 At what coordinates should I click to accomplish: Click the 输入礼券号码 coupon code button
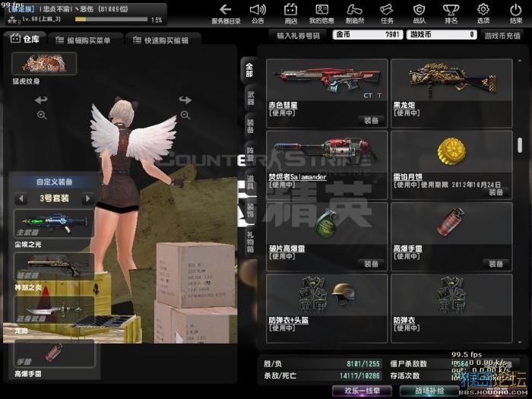coord(298,35)
